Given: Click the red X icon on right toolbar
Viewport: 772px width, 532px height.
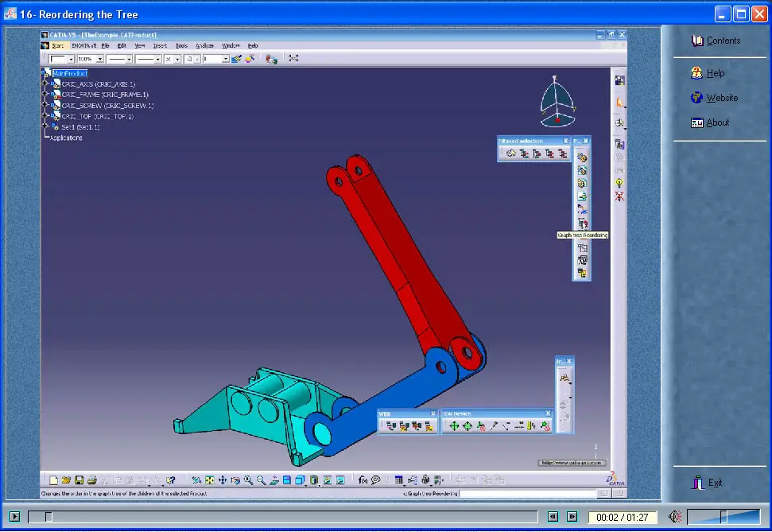Looking at the screenshot, I should (619, 196).
